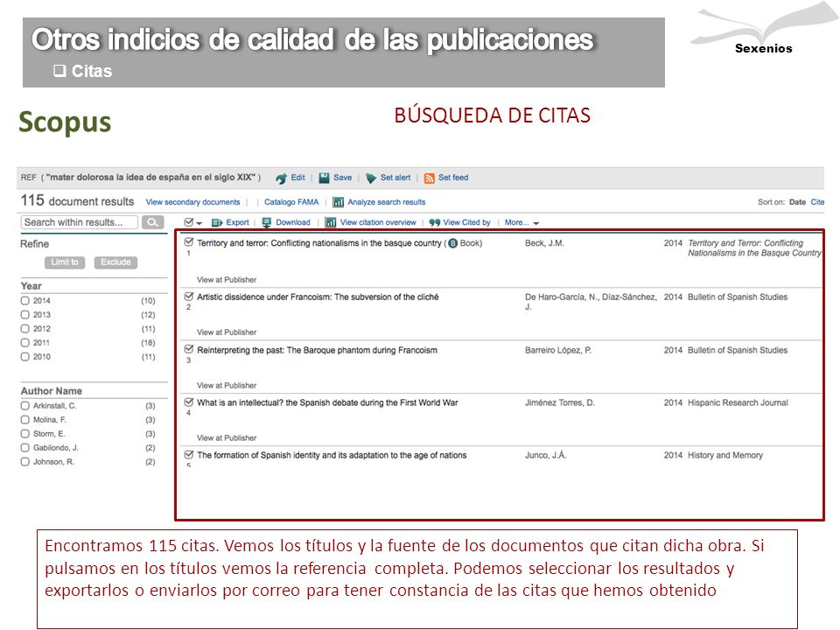Open the select-all dropdown arrow
The image size is (840, 630).
pos(199,223)
